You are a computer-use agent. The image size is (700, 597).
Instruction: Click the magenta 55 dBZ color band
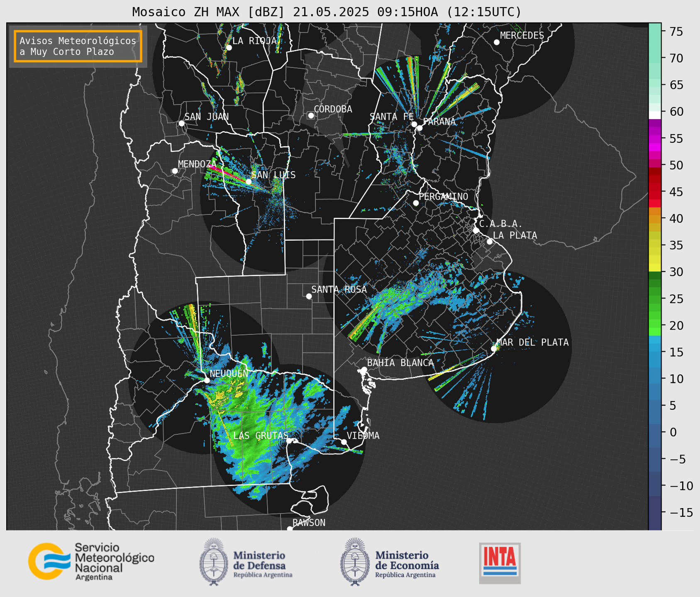(655, 138)
